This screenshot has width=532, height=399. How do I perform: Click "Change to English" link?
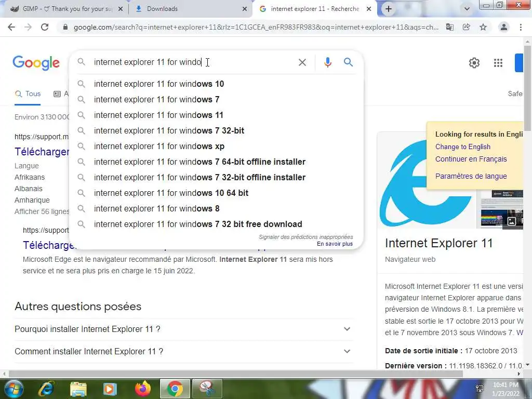(x=463, y=147)
